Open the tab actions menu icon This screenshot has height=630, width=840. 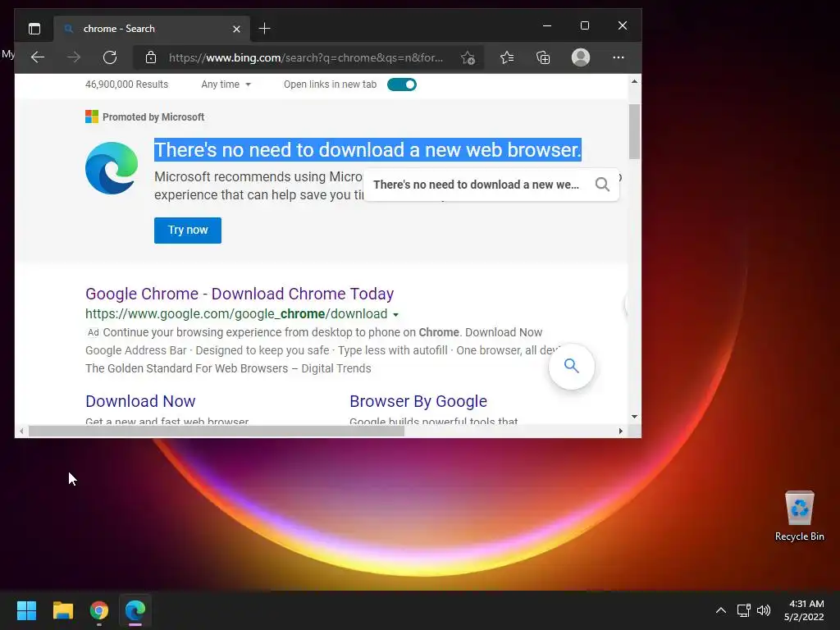[34, 29]
